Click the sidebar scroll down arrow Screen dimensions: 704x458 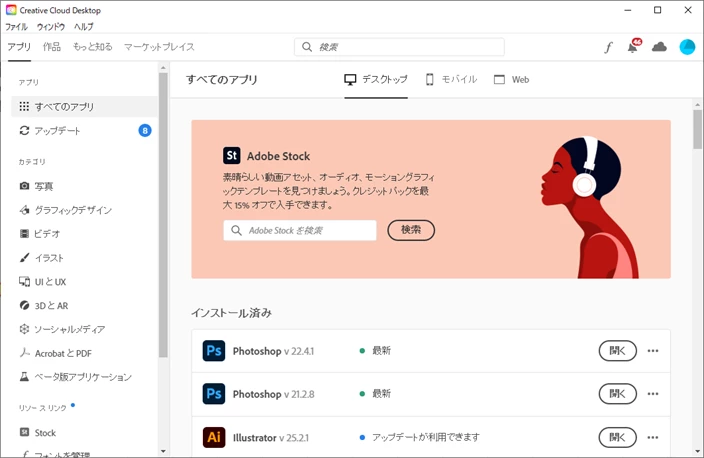coord(163,451)
